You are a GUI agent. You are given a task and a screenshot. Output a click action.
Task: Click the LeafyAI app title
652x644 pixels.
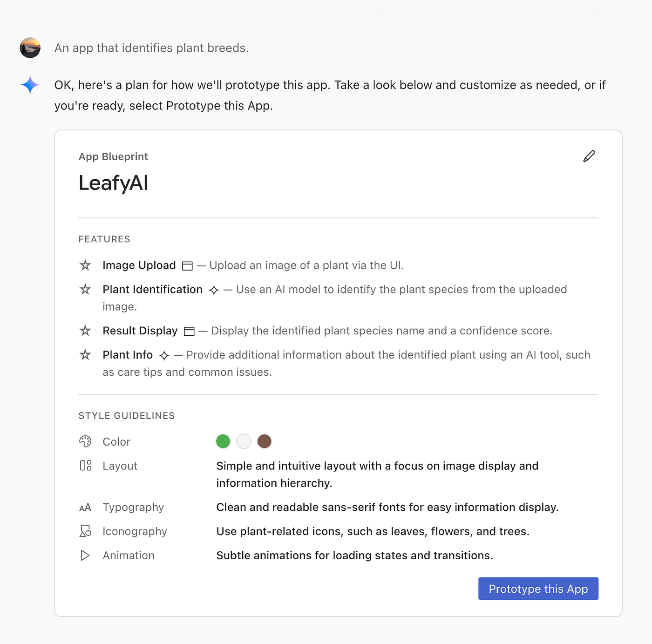pos(113,183)
